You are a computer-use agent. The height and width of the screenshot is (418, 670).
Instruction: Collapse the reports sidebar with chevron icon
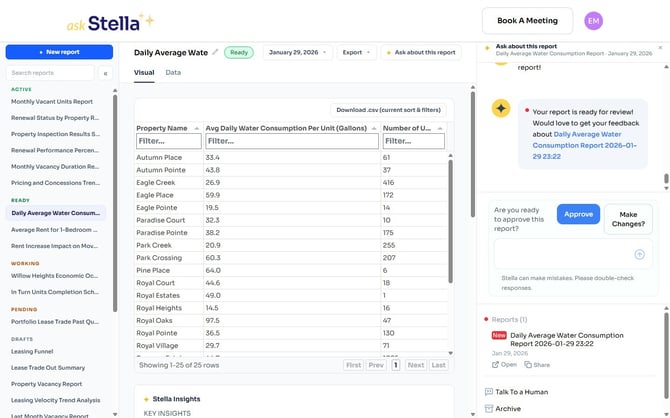tap(105, 73)
